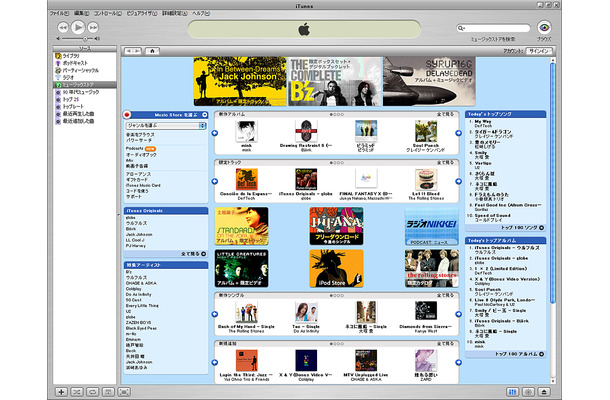The width and height of the screenshot is (610, 400).
Task: Click the right arrow of the new singles row
Action: 459,314
